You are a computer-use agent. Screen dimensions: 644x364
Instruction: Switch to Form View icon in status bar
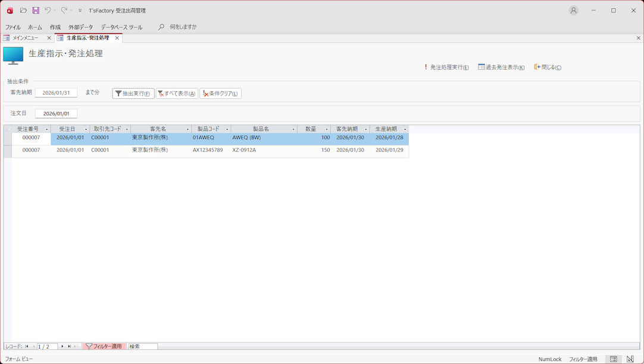(614, 359)
